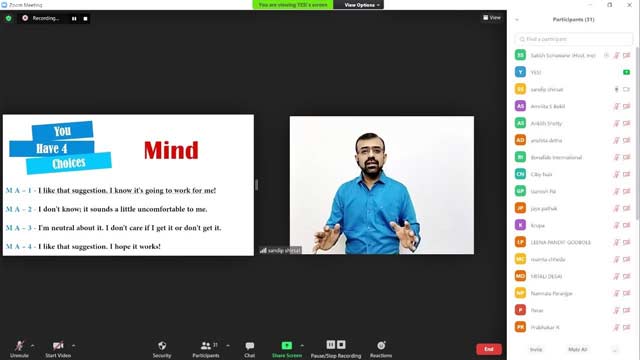Select participant 'LEENA PANDIT GODBOLE' in the list
Screen dimensions: 640x360
tap(573, 242)
